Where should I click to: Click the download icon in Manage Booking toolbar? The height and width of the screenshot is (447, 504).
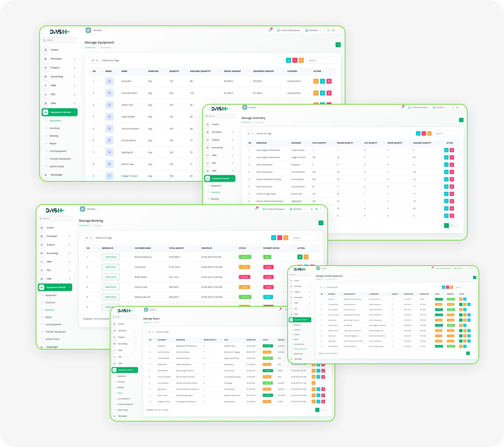[x=273, y=238]
